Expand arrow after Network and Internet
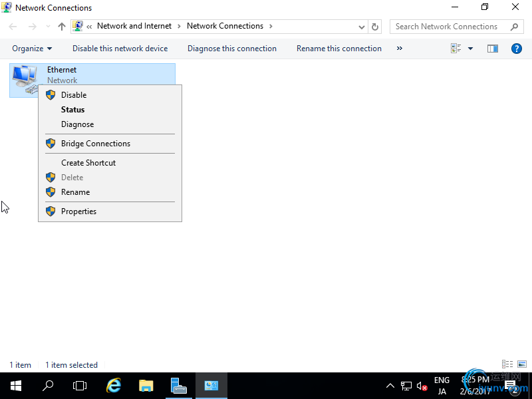 179,27
